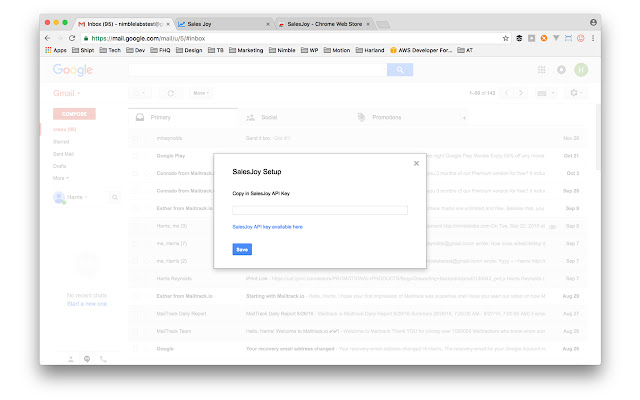Open the Drafts folder
This screenshot has height=400, width=640.
point(59,166)
